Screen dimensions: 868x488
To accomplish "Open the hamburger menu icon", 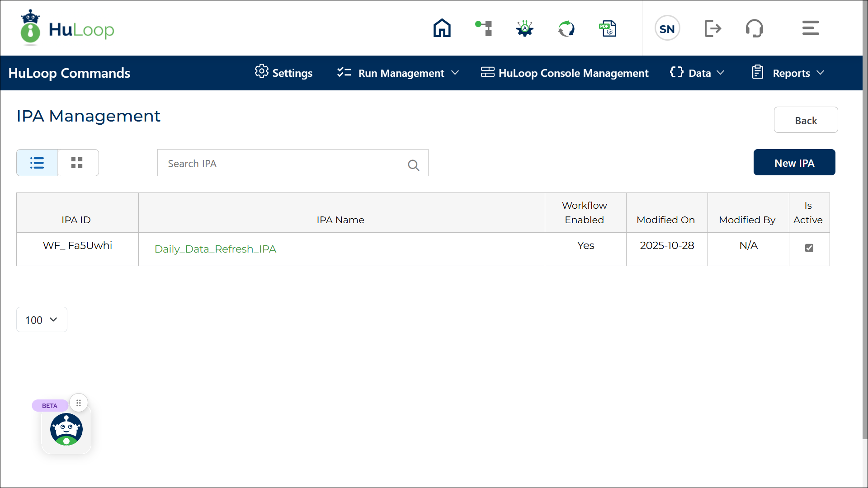I will click(810, 28).
